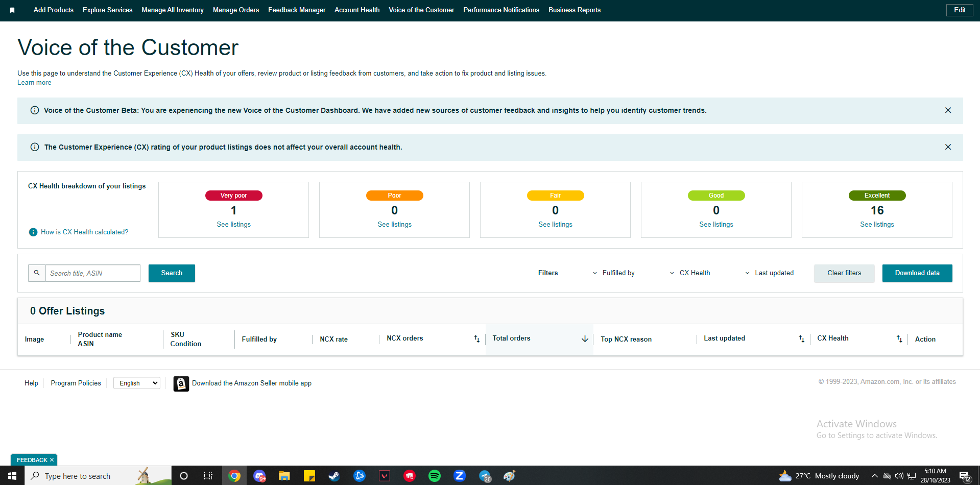Open Spotify from the taskbar
This screenshot has height=485, width=980.
pyautogui.click(x=435, y=476)
